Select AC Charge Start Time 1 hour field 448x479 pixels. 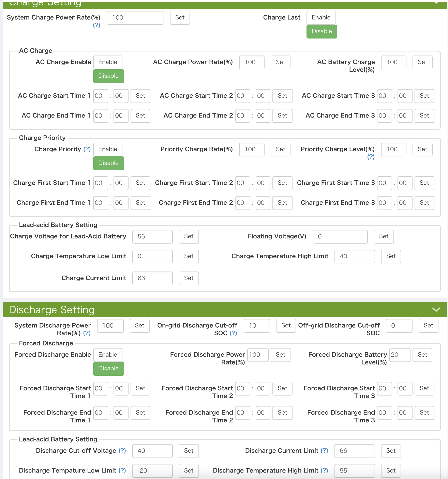pyautogui.click(x=101, y=96)
